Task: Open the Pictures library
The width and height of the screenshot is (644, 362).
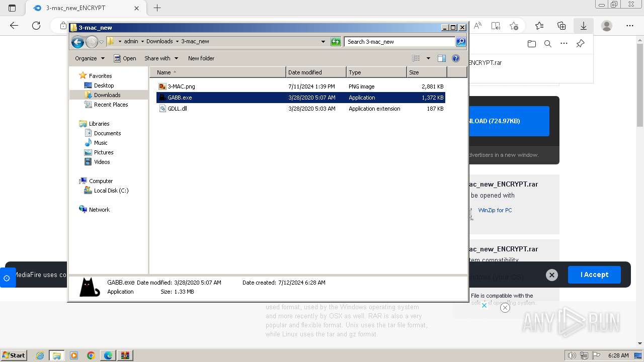Action: click(104, 152)
